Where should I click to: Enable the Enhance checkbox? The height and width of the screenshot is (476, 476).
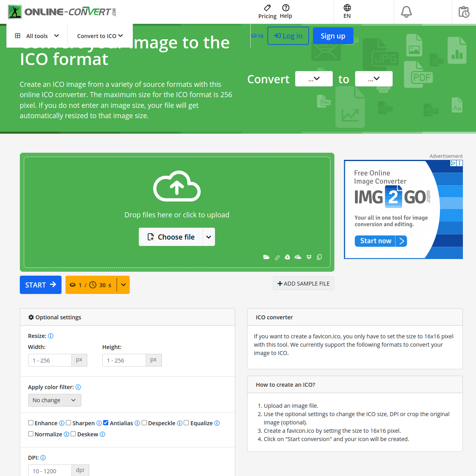(31, 423)
